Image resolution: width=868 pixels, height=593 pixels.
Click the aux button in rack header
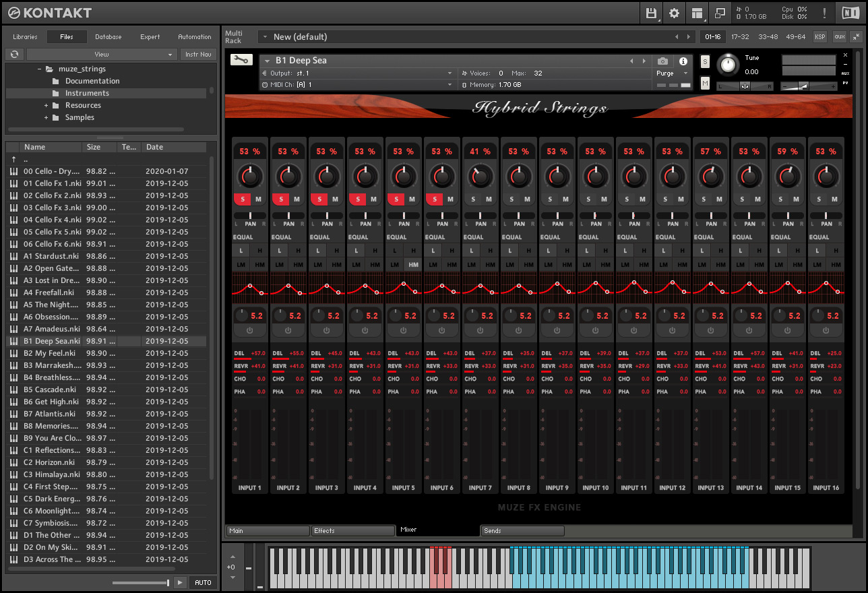(x=840, y=36)
